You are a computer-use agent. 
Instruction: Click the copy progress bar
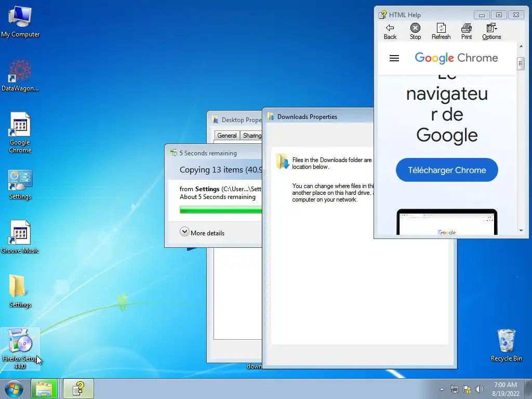pos(221,210)
